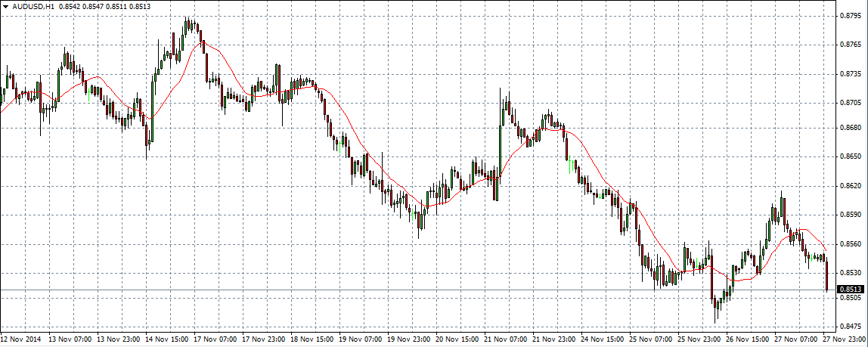Select the 21 Nov 07:00 time label
The height and width of the screenshot is (347, 868).
point(505,340)
